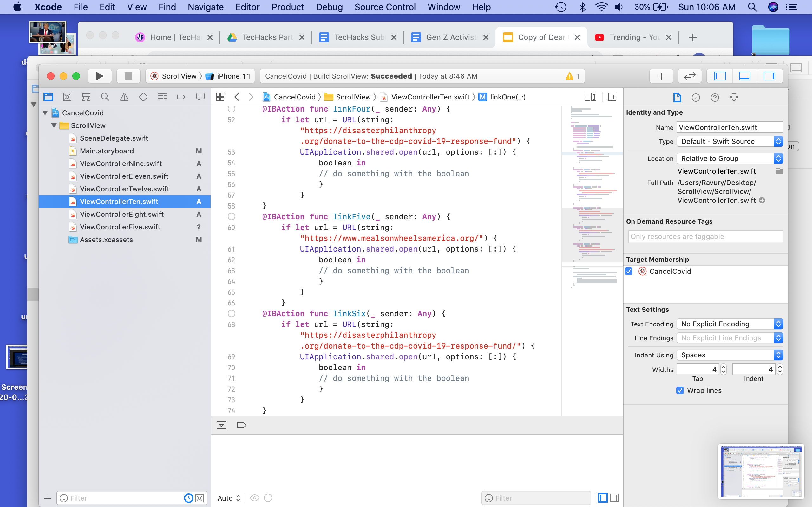Viewport: 812px width, 507px height.
Task: Open the Issue navigator warning icon
Action: (x=124, y=97)
